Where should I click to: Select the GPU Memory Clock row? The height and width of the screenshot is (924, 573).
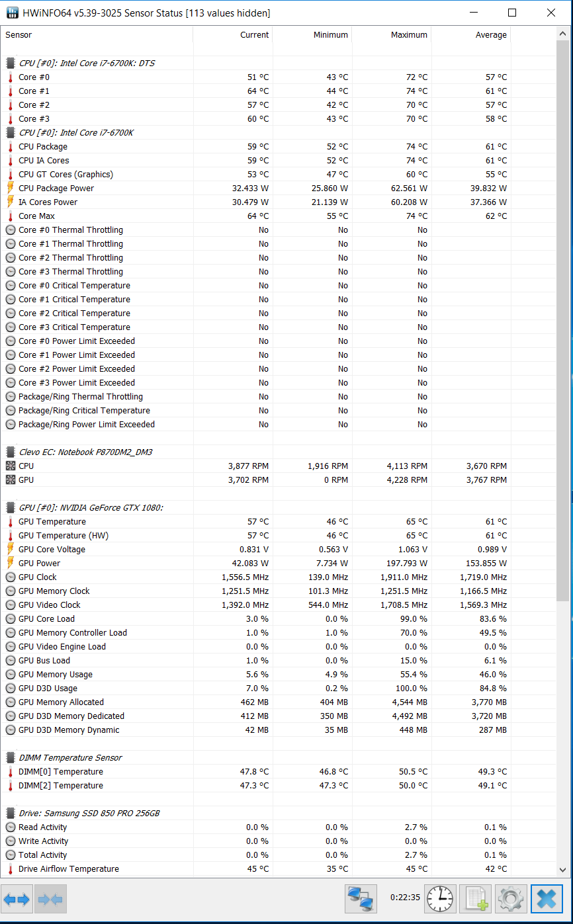279,591
